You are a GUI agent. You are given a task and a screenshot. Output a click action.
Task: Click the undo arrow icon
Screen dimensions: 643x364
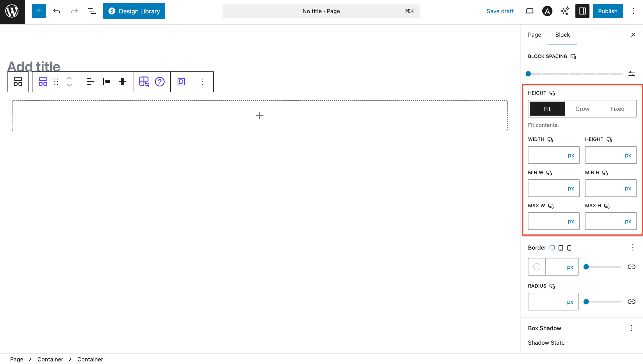[57, 11]
